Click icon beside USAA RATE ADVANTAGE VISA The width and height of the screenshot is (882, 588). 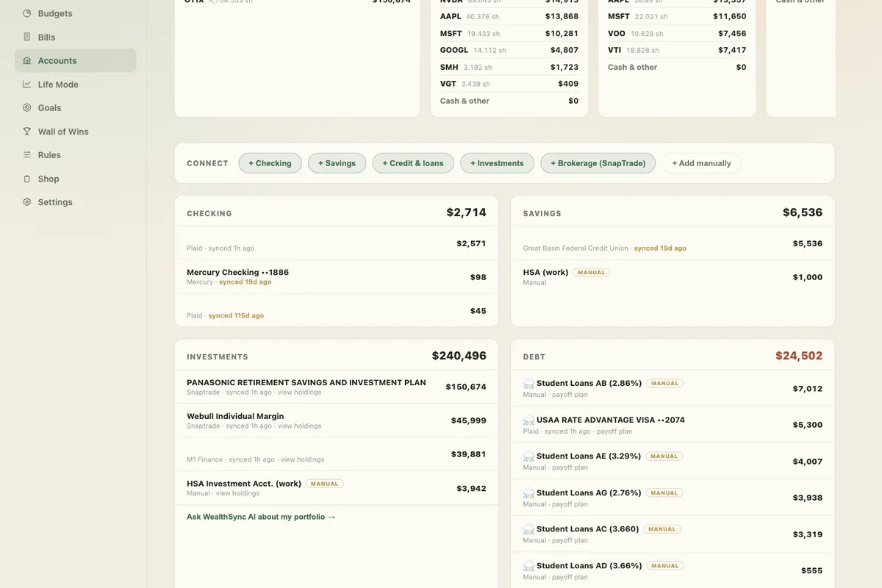(528, 420)
